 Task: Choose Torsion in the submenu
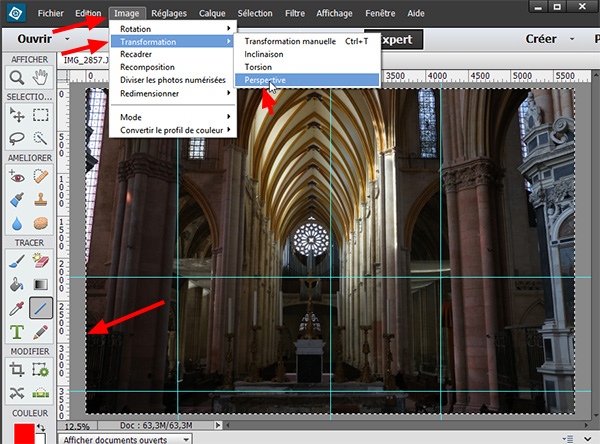pos(307,67)
